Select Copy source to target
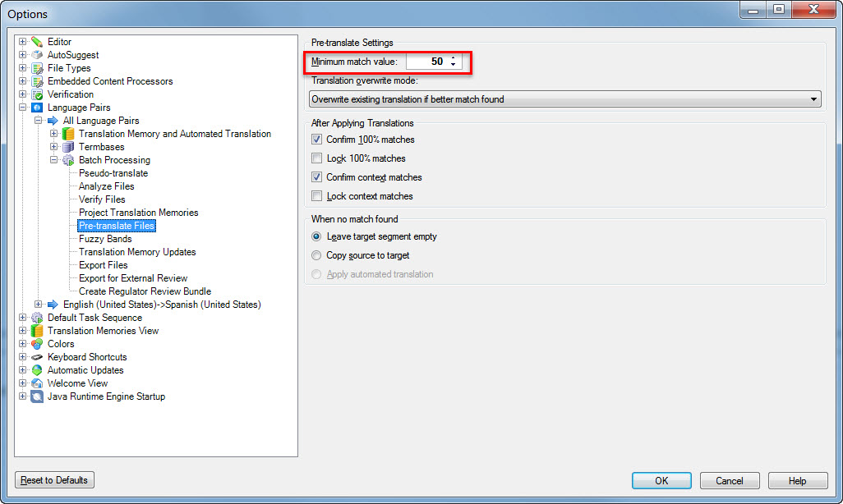The height and width of the screenshot is (504, 843). tap(316, 255)
